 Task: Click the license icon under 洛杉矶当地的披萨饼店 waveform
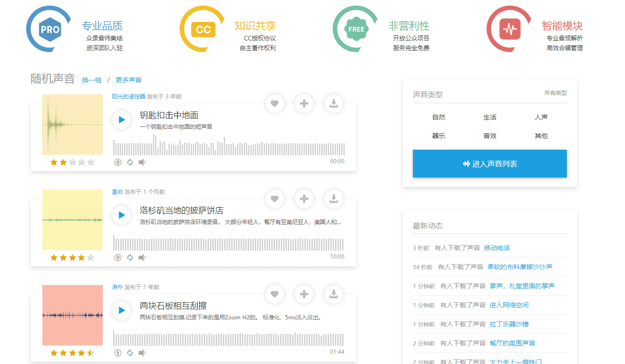coord(118,258)
